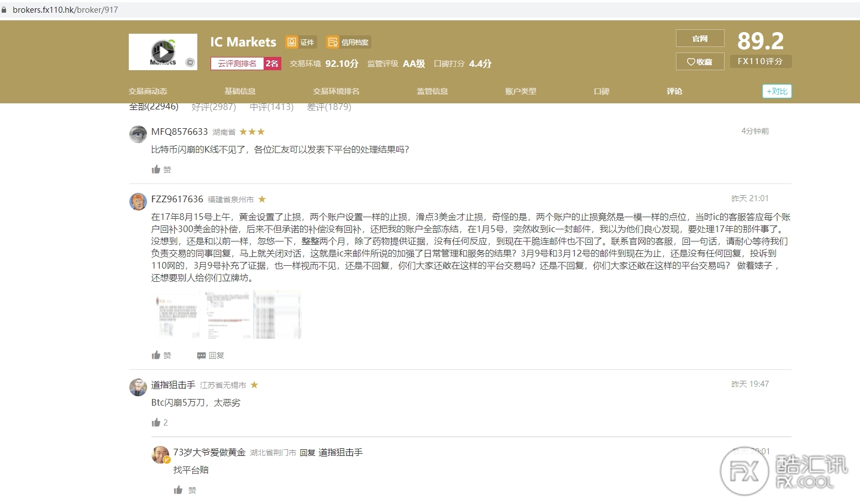Click the 昨天 19:47 timestamp
The height and width of the screenshot is (504, 860).
[x=750, y=384]
